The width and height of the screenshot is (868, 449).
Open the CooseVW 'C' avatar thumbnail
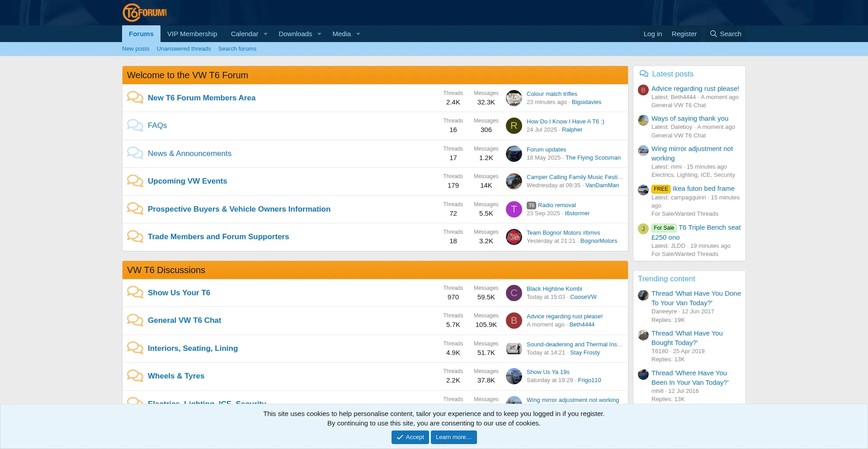(514, 293)
